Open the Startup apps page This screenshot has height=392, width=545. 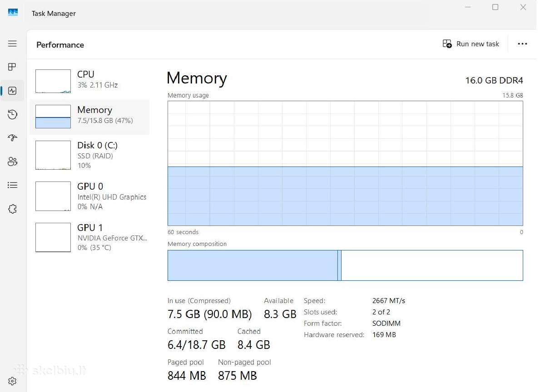click(12, 138)
